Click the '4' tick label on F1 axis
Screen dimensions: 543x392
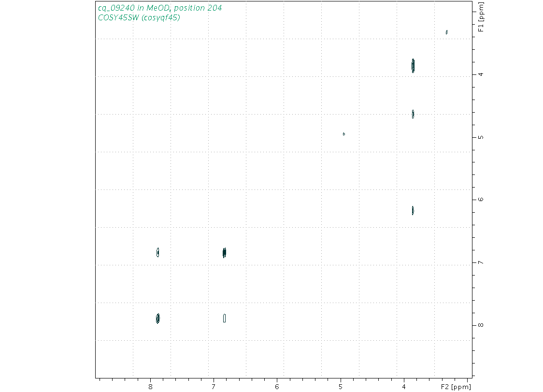click(481, 74)
